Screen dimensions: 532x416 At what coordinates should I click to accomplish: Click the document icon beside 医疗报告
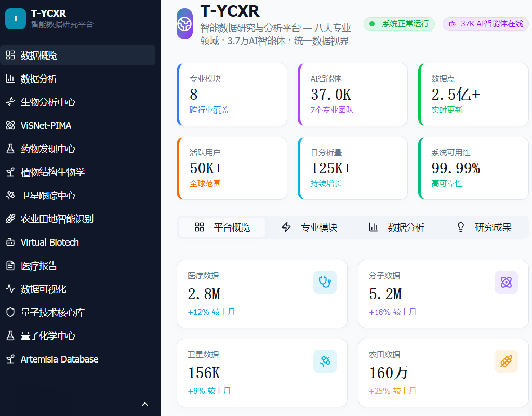point(10,265)
